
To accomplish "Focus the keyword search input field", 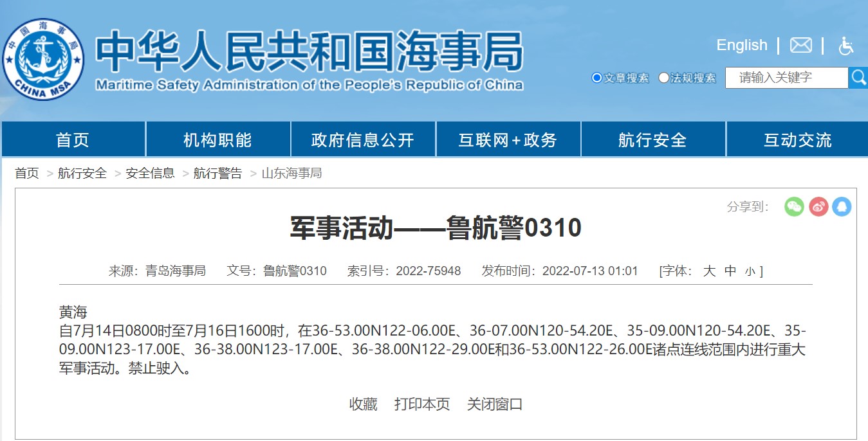I will click(x=786, y=78).
